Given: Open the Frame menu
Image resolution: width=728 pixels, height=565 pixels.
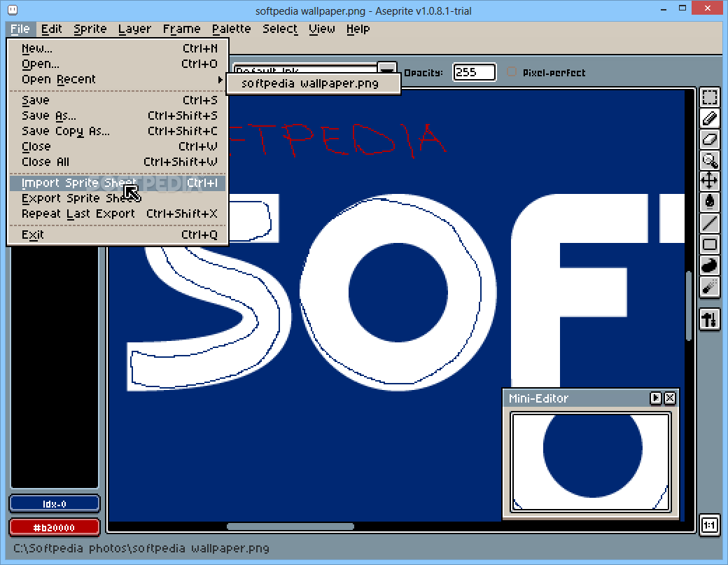Looking at the screenshot, I should 181,29.
